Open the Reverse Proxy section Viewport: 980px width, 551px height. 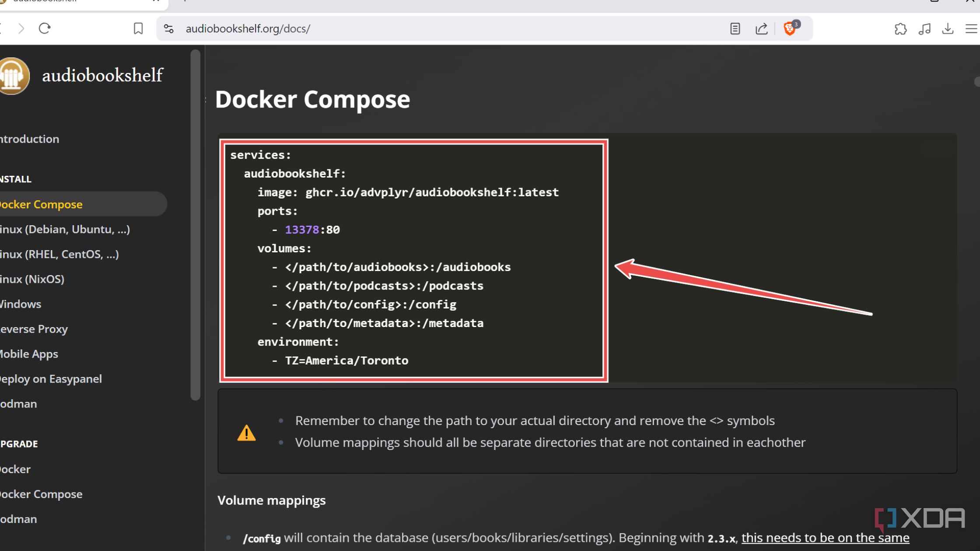[x=34, y=329]
